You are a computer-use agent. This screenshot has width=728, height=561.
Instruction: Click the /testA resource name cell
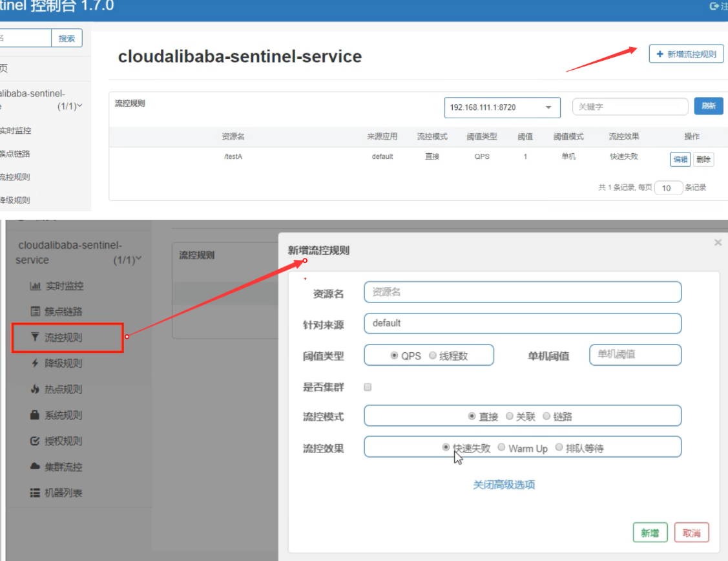pyautogui.click(x=233, y=156)
